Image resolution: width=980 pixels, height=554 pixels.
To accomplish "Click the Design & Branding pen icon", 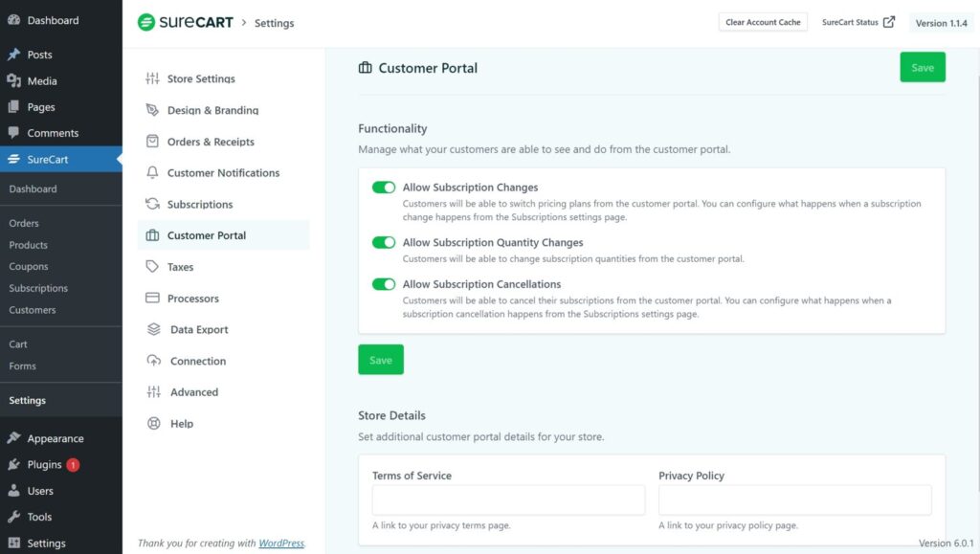I will tap(152, 110).
